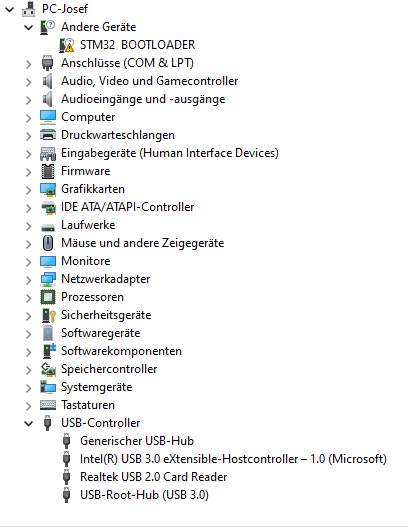The width and height of the screenshot is (408, 527).
Task: Collapse the USB-Controller category
Action: coord(29,423)
